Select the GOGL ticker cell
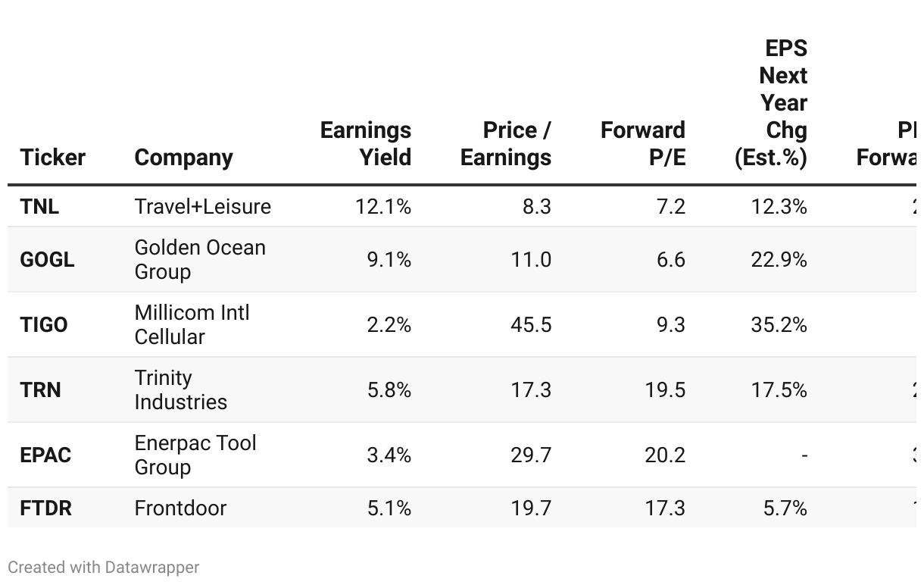The width and height of the screenshot is (924, 585). tap(47, 259)
